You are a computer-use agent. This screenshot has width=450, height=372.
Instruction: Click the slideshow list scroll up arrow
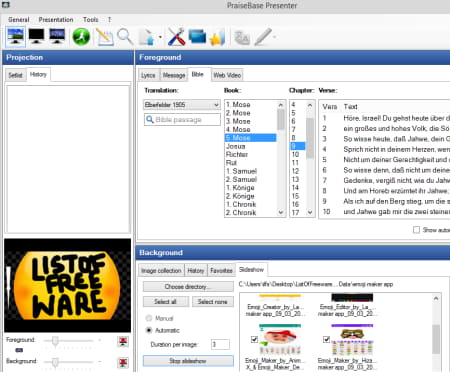436,299
